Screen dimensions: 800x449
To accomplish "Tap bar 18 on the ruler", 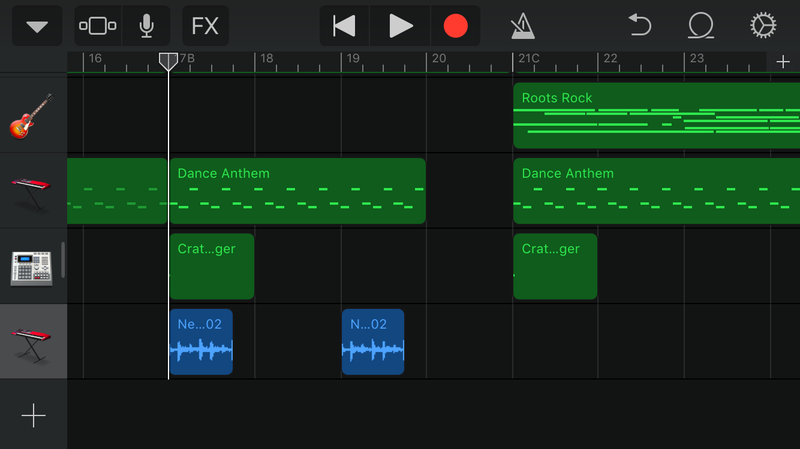I will point(267,59).
